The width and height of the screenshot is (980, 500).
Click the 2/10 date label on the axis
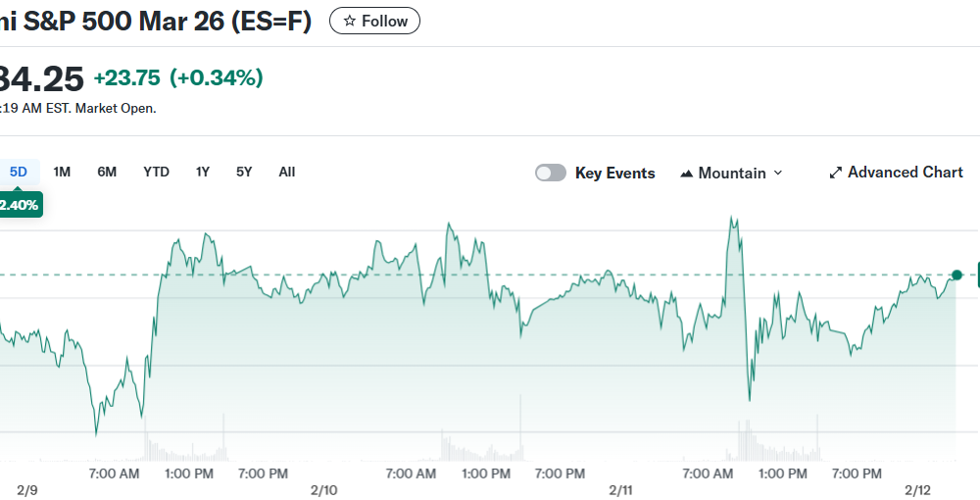pyautogui.click(x=323, y=490)
